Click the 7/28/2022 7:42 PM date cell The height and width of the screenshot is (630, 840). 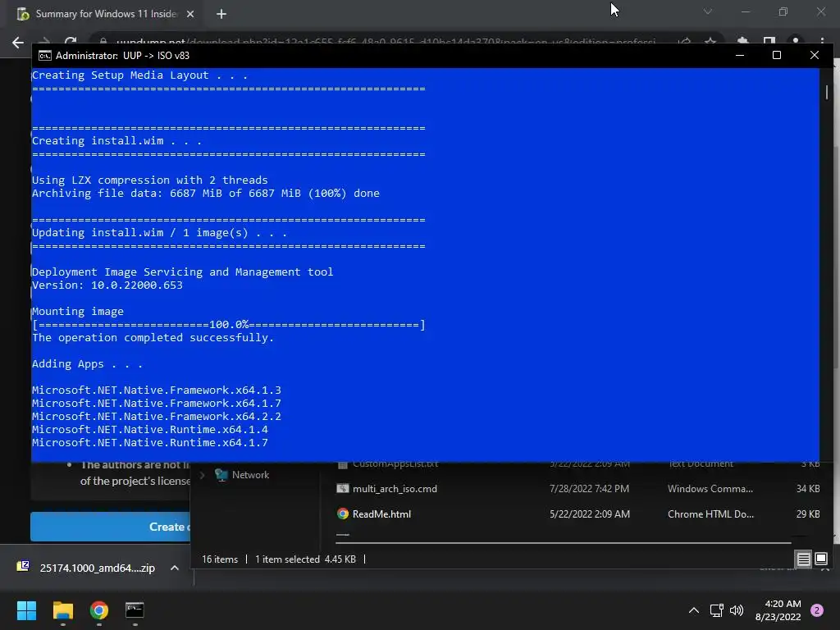pyautogui.click(x=589, y=489)
